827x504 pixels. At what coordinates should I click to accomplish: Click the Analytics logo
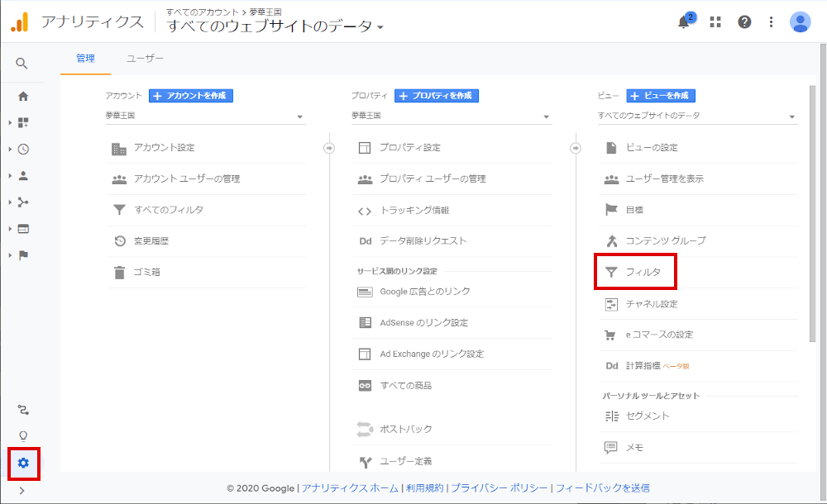pyautogui.click(x=20, y=22)
